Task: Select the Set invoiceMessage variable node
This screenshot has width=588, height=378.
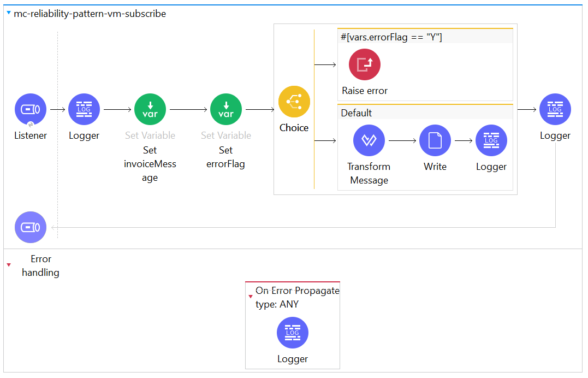Action: 150,109
